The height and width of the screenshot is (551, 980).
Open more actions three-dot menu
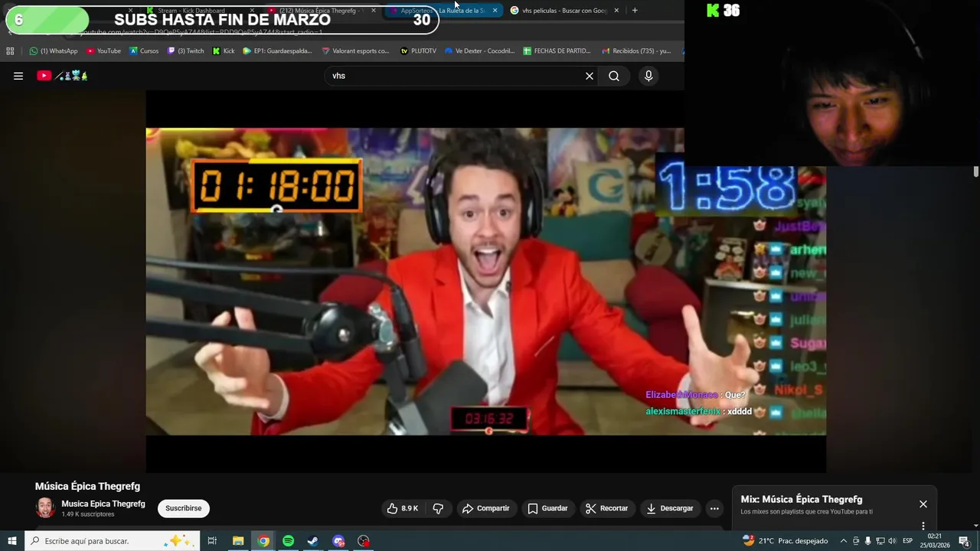714,508
